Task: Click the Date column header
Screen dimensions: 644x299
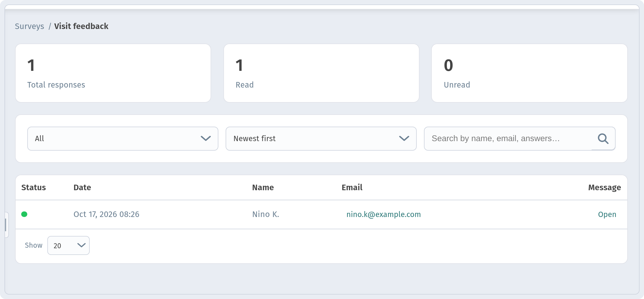Action: [x=82, y=187]
